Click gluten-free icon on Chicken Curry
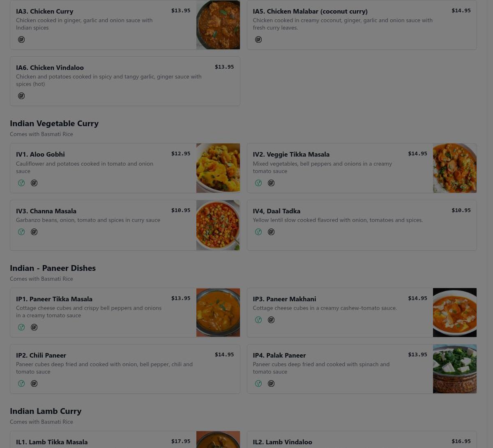The image size is (493, 448). coord(21,39)
